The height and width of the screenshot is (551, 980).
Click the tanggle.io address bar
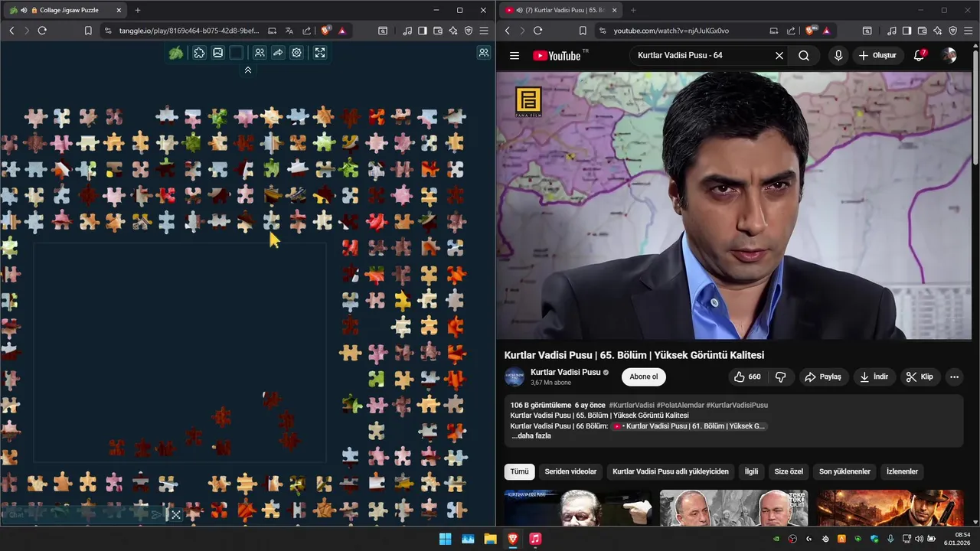188,31
